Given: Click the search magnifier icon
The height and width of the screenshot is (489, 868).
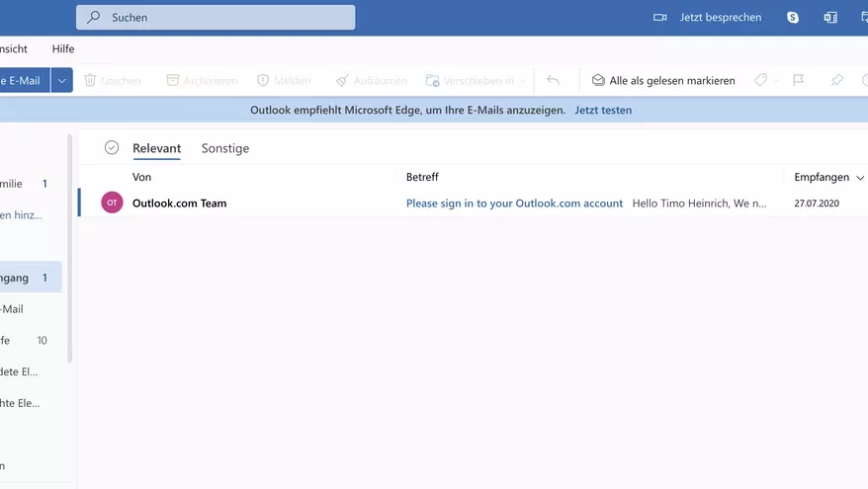Looking at the screenshot, I should (x=94, y=17).
